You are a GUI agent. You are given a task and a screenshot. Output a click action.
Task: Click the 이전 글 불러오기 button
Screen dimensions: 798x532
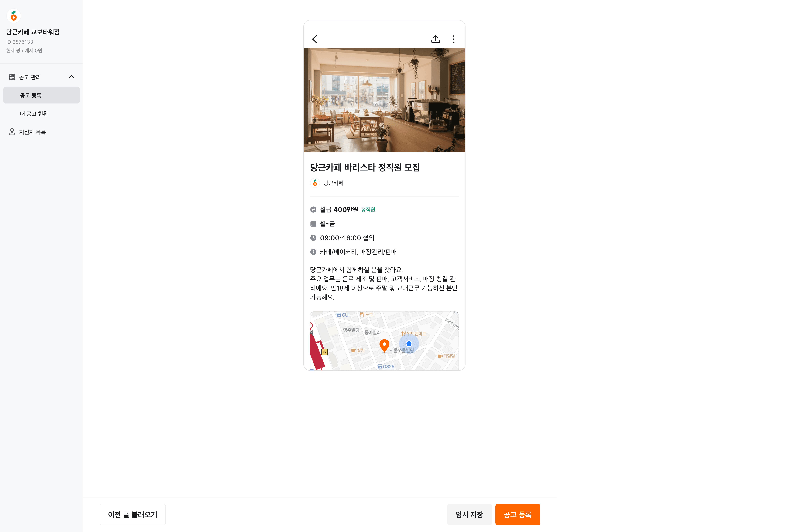[x=133, y=514]
